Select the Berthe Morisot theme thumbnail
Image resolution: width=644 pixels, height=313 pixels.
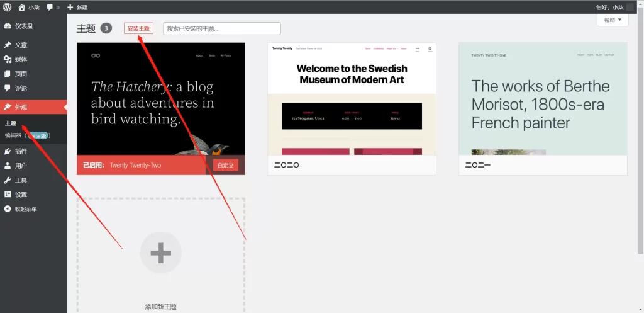[543, 99]
